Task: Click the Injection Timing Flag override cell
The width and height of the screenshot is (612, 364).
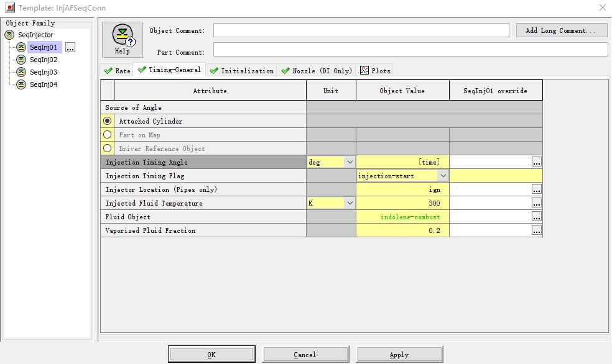Action: click(496, 176)
